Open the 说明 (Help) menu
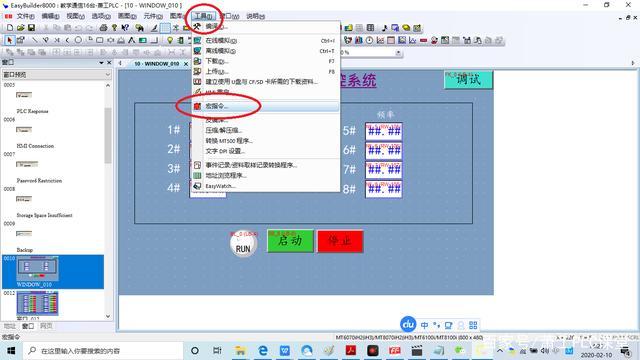 click(x=256, y=16)
